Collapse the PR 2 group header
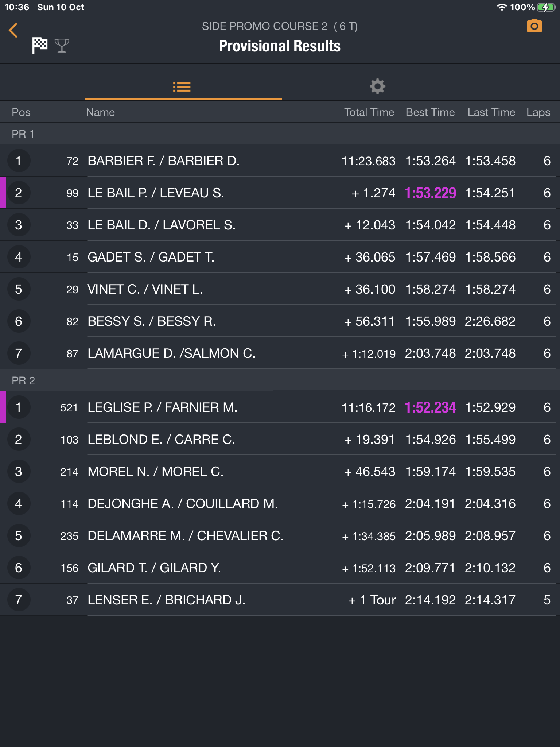The height and width of the screenshot is (747, 560). [x=23, y=381]
